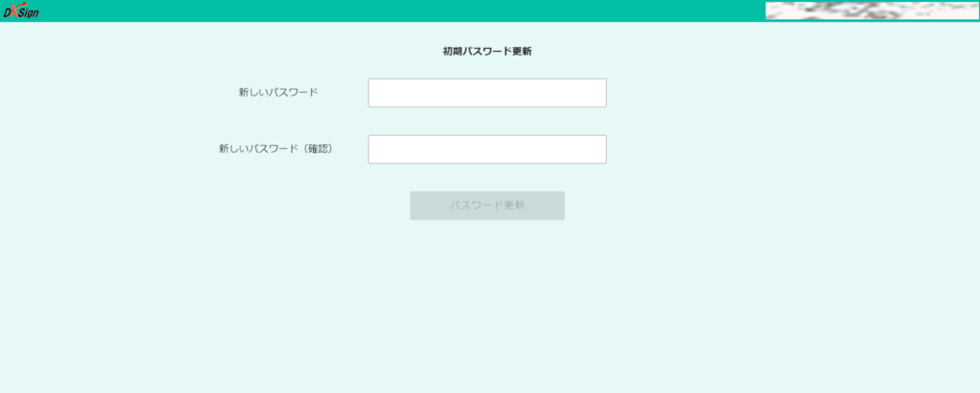Image resolution: width=980 pixels, height=393 pixels.
Task: Focus the 新しいパスワード（確認） input field
Action: coord(486,149)
